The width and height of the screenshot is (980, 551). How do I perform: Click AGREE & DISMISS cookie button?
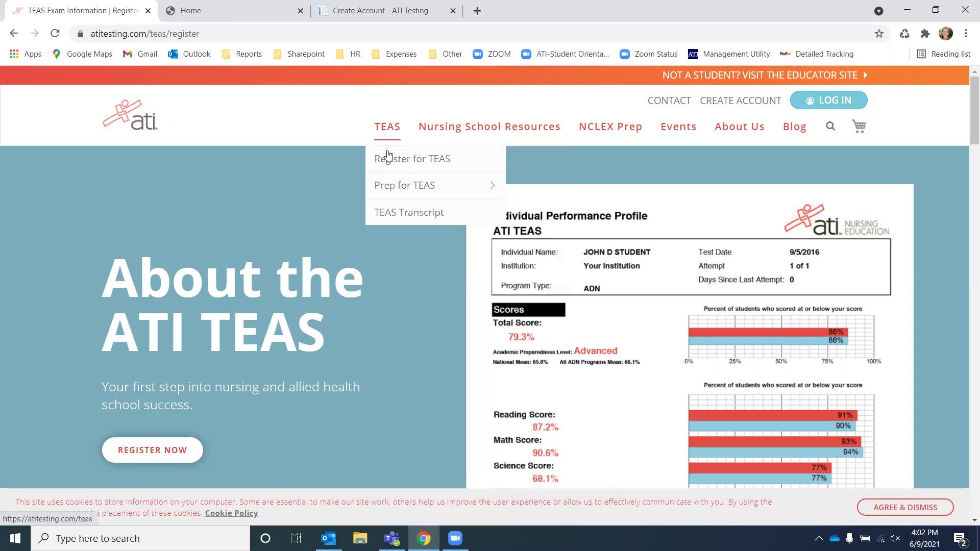coord(905,507)
